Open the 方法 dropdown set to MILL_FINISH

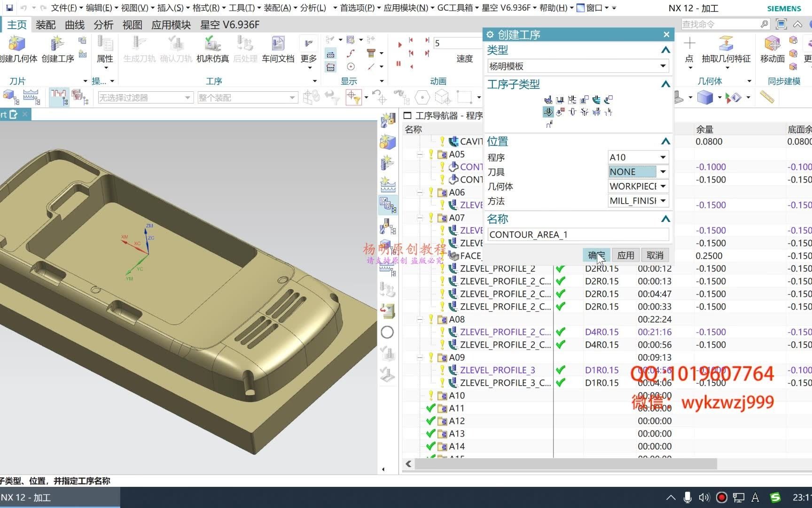(663, 201)
